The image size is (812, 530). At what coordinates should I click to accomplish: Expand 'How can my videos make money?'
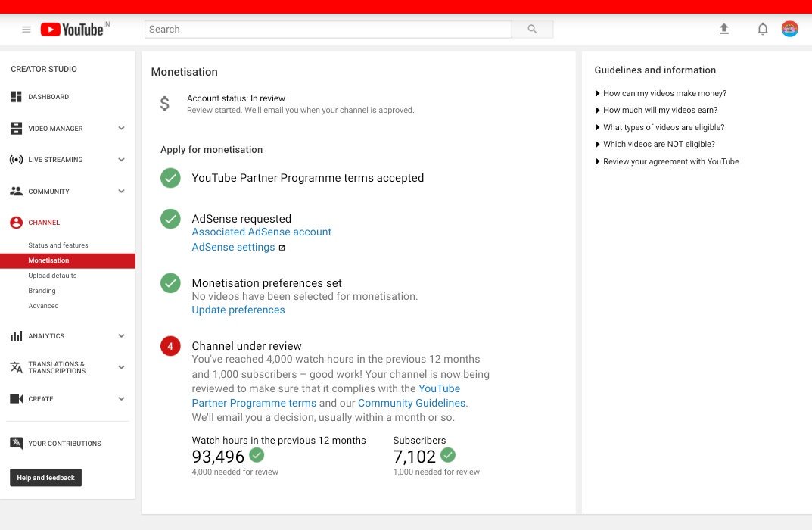[661, 93]
